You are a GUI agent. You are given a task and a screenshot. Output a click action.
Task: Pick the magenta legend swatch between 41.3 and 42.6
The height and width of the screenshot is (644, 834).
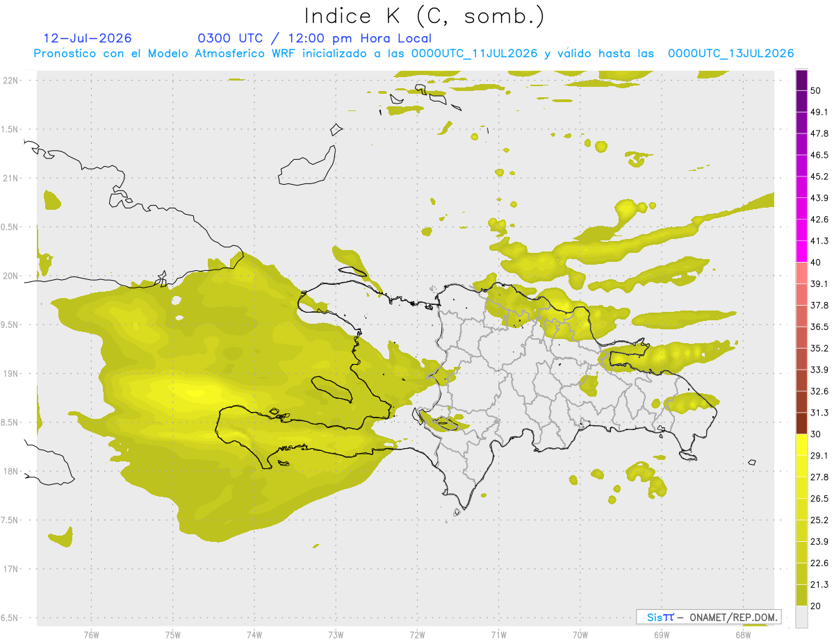(802, 230)
